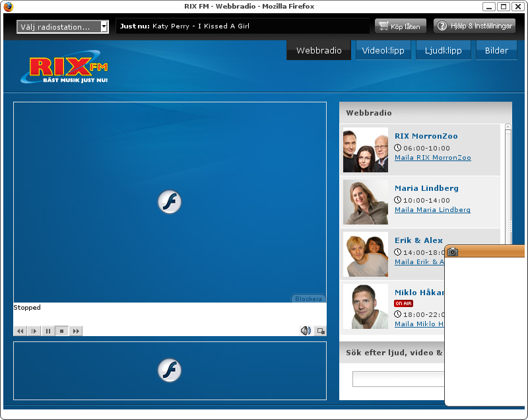Image resolution: width=528 pixels, height=420 pixels.
Task: Click the Webbradio panel heading
Action: [369, 113]
